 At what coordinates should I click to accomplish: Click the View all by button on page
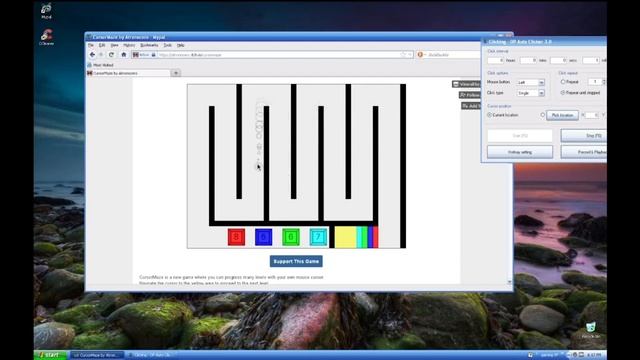(467, 84)
